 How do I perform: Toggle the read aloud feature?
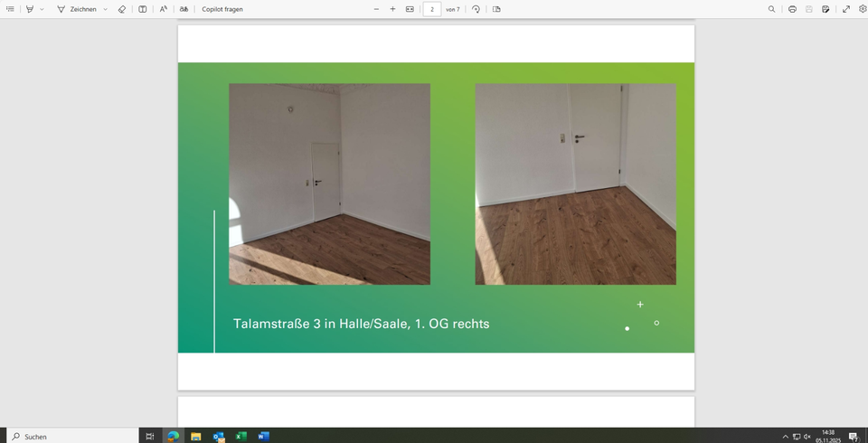coord(164,9)
